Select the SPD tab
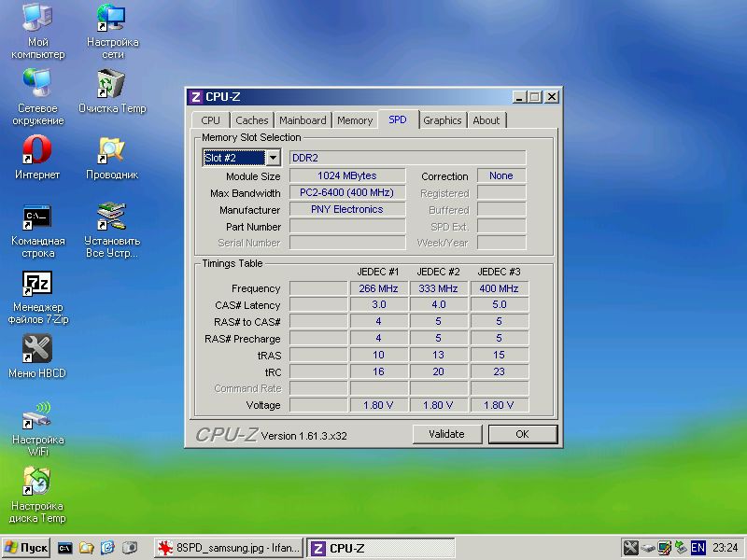 (398, 119)
